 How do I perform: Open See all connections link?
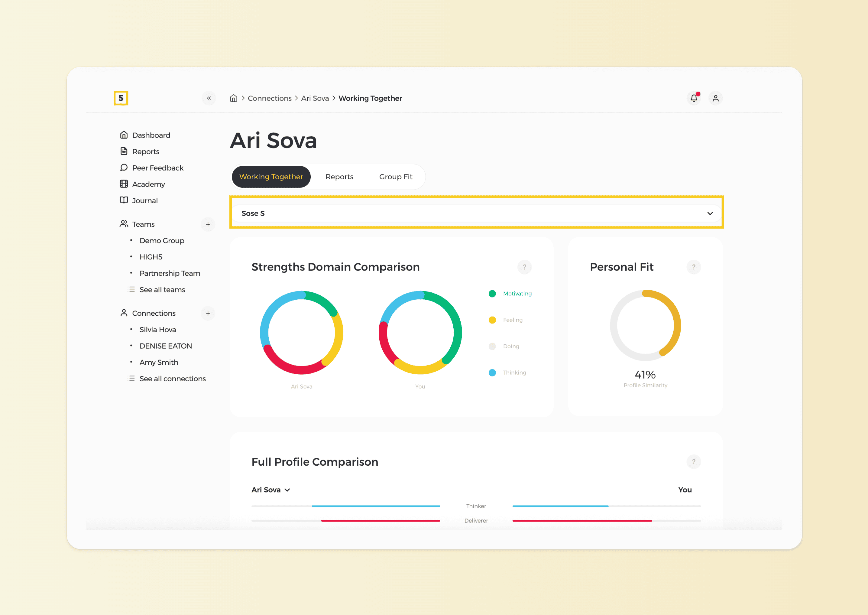click(x=172, y=379)
